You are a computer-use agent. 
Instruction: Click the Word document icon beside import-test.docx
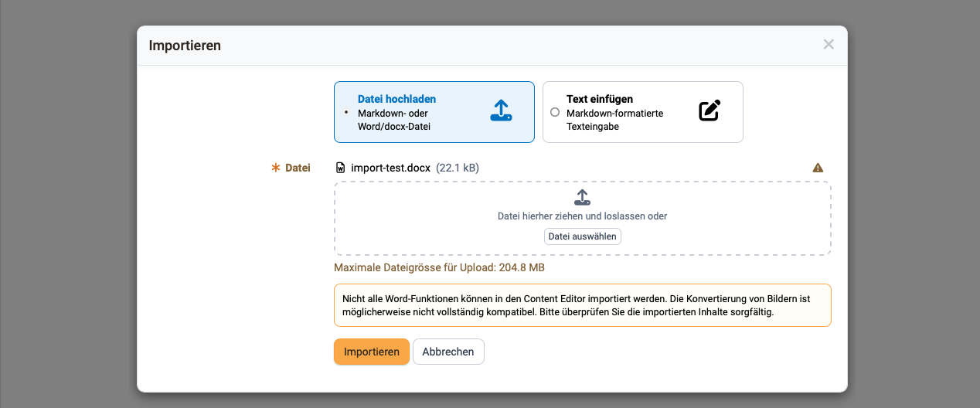pyautogui.click(x=340, y=168)
